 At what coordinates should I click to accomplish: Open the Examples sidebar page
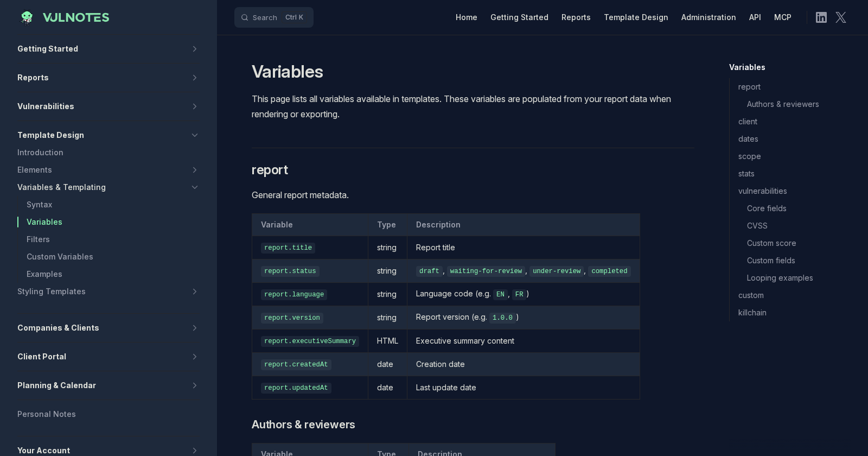pyautogui.click(x=44, y=274)
